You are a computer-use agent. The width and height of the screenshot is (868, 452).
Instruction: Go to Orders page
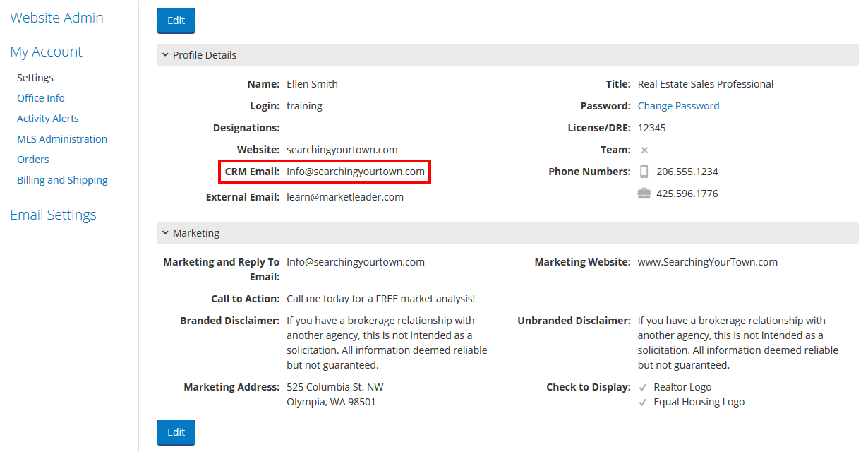[33, 160]
